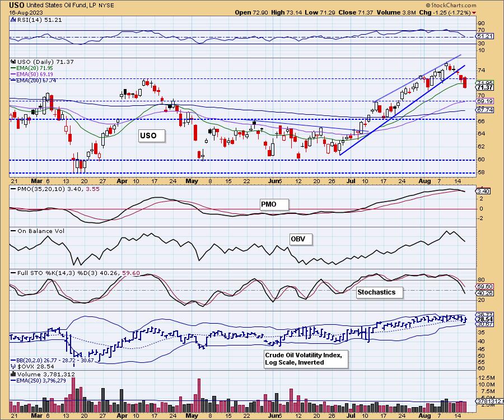The image size is (504, 420).
Task: Click the 'Mar' label on price x-axis
Action: [x=36, y=181]
